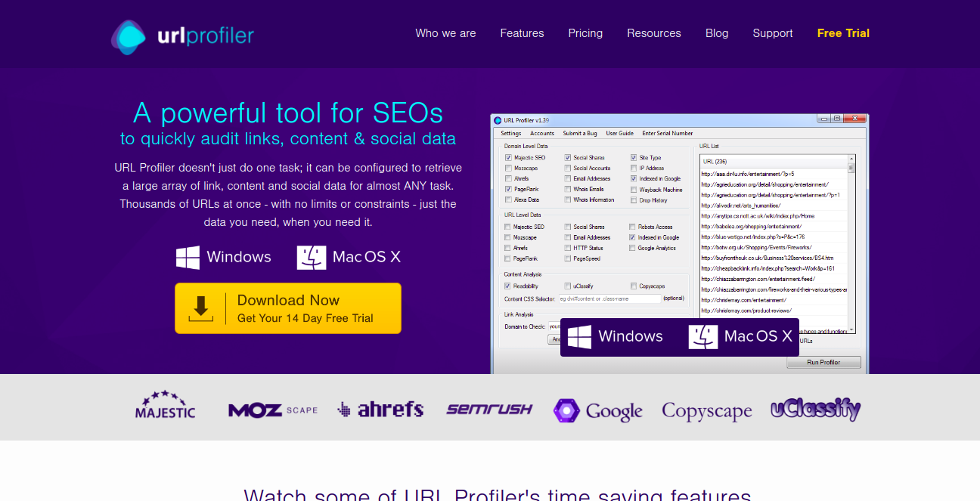Viewport: 980px width, 501px height.
Task: Uncheck Indexed in Google under URL Level Data
Action: [x=632, y=237]
